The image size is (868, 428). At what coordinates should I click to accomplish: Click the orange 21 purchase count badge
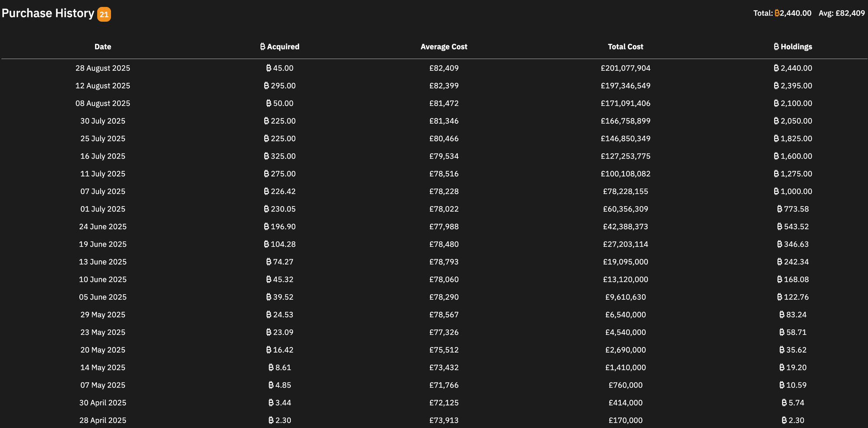click(x=104, y=14)
